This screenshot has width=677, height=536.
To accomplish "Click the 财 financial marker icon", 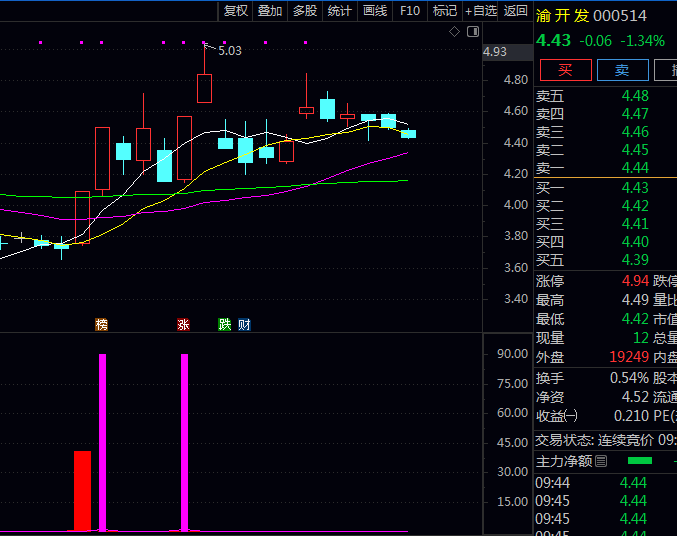I will [244, 325].
